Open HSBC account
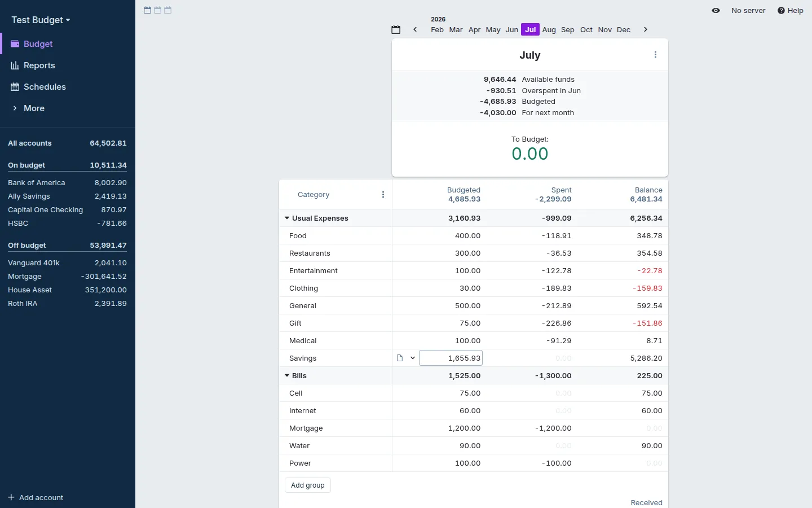 [67, 224]
